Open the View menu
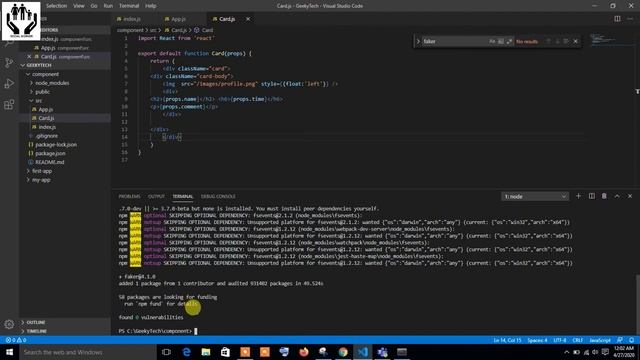Viewport: 640px width, 360px height. click(79, 6)
